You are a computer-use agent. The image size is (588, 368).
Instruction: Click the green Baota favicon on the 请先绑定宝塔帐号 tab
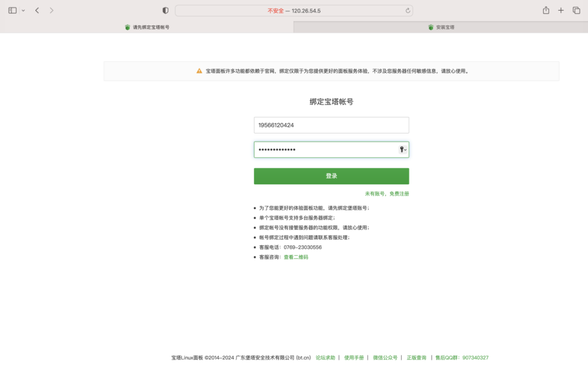click(128, 27)
